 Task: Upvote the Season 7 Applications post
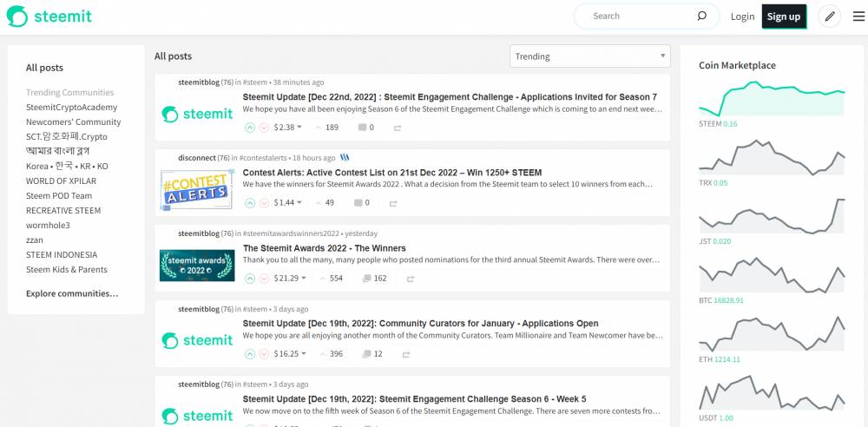pyautogui.click(x=250, y=128)
